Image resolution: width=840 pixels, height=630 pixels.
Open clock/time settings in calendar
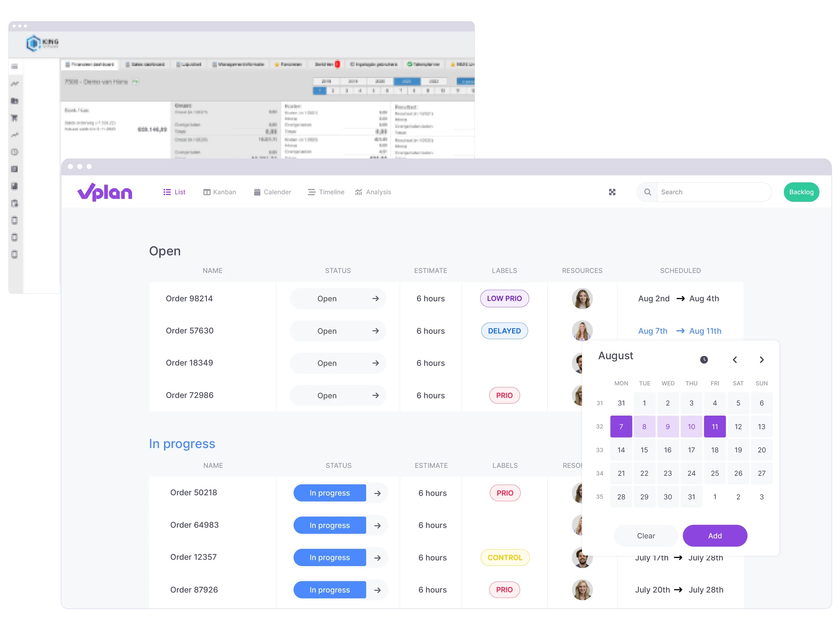704,359
